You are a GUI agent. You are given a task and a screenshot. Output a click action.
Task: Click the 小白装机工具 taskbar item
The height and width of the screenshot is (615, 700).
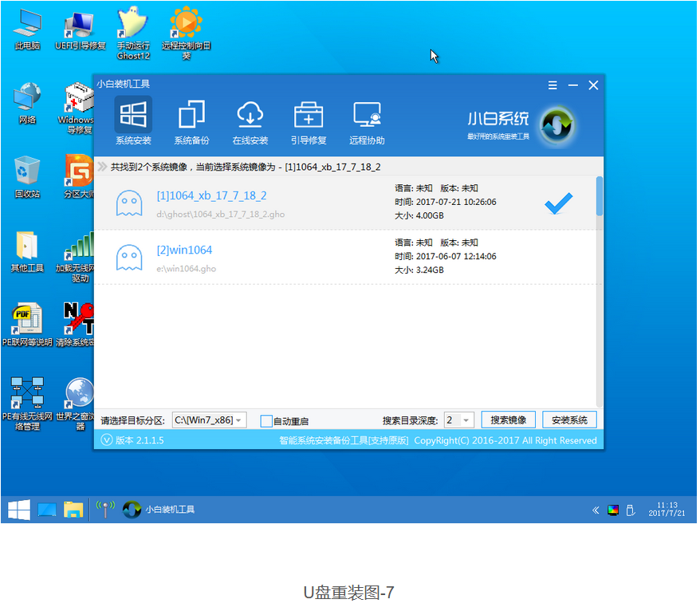(x=159, y=510)
